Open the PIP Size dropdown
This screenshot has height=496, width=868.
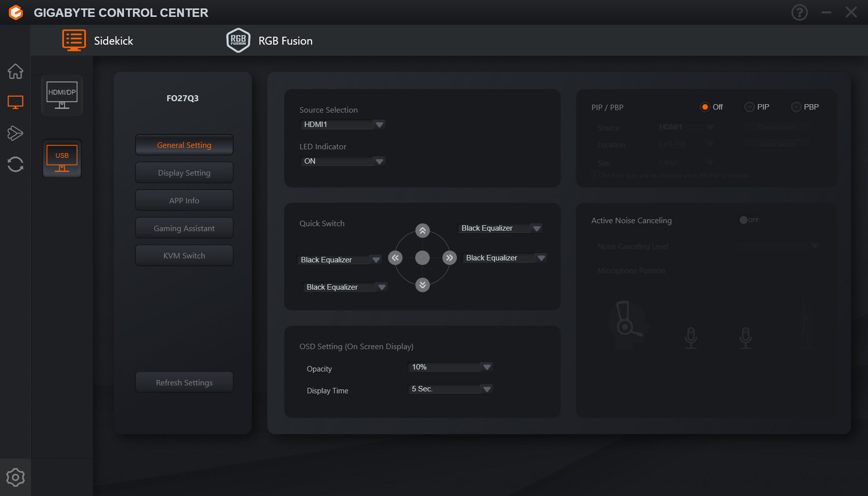(x=686, y=162)
